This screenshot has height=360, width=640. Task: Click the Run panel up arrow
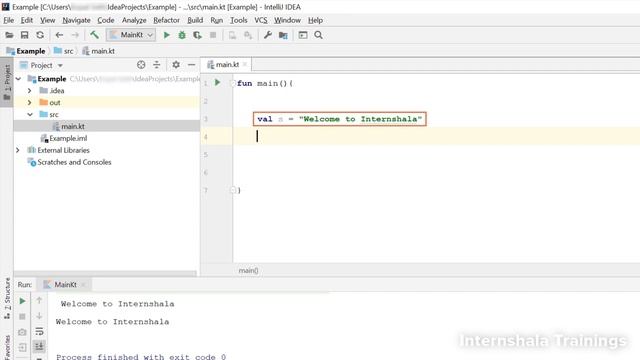tap(39, 300)
